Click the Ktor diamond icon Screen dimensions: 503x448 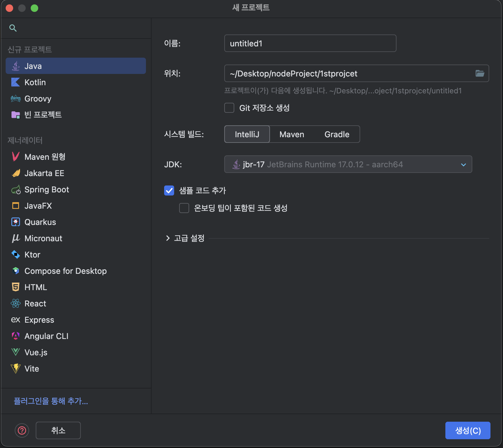point(16,255)
